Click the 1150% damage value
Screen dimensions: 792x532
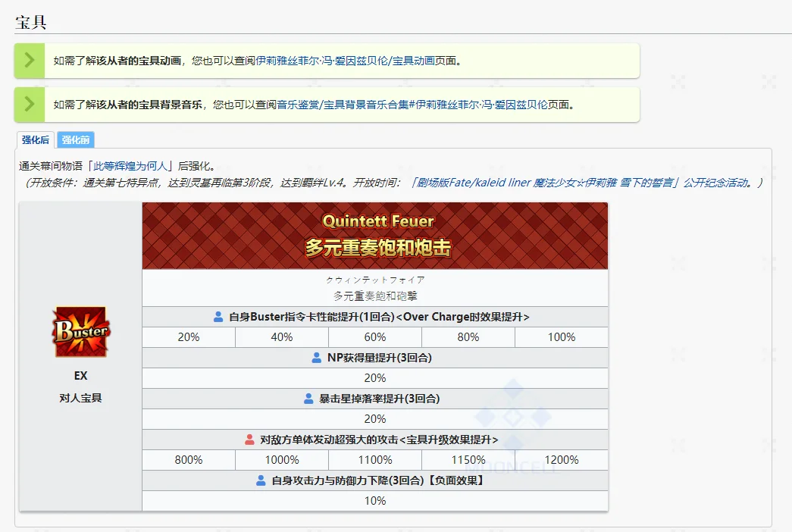468,460
